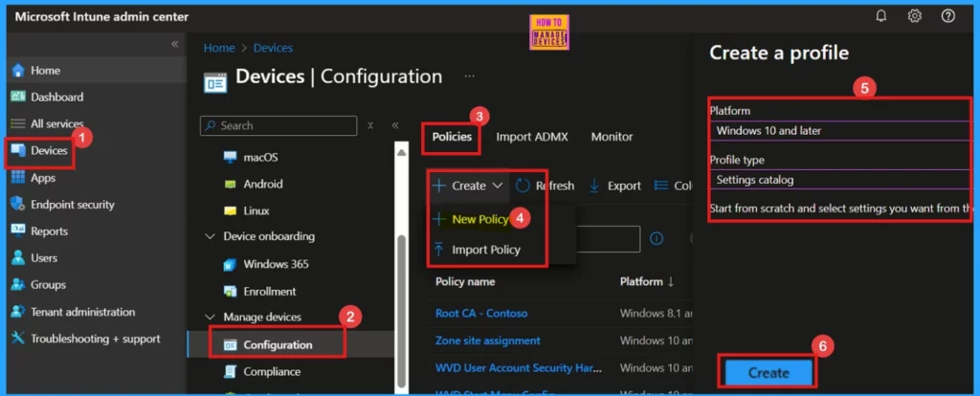980x396 pixels.
Task: Sort by Policy name column
Action: pyautogui.click(x=465, y=282)
